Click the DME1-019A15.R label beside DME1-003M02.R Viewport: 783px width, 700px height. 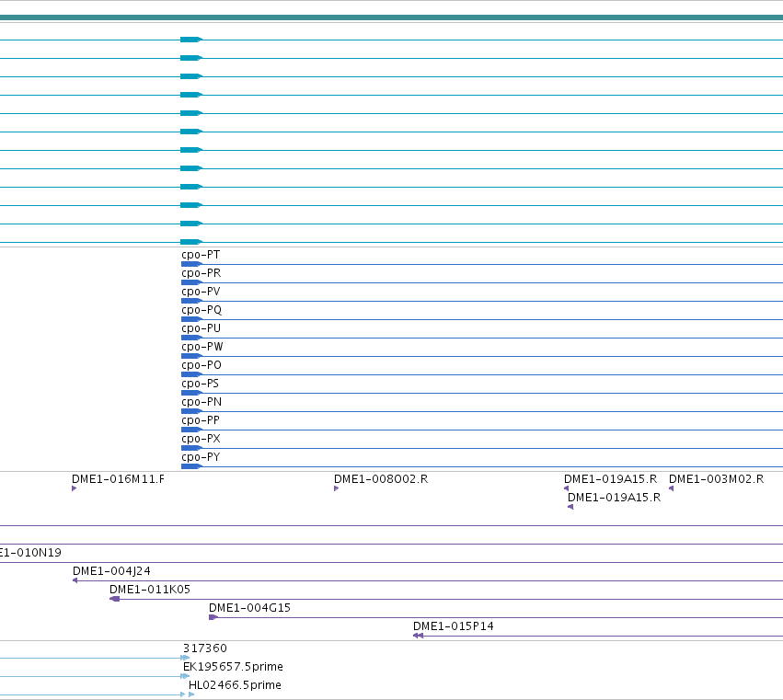[611, 479]
